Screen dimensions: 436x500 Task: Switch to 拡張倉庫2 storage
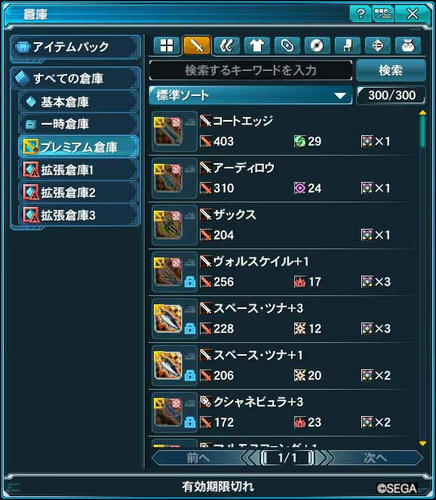tap(79, 192)
